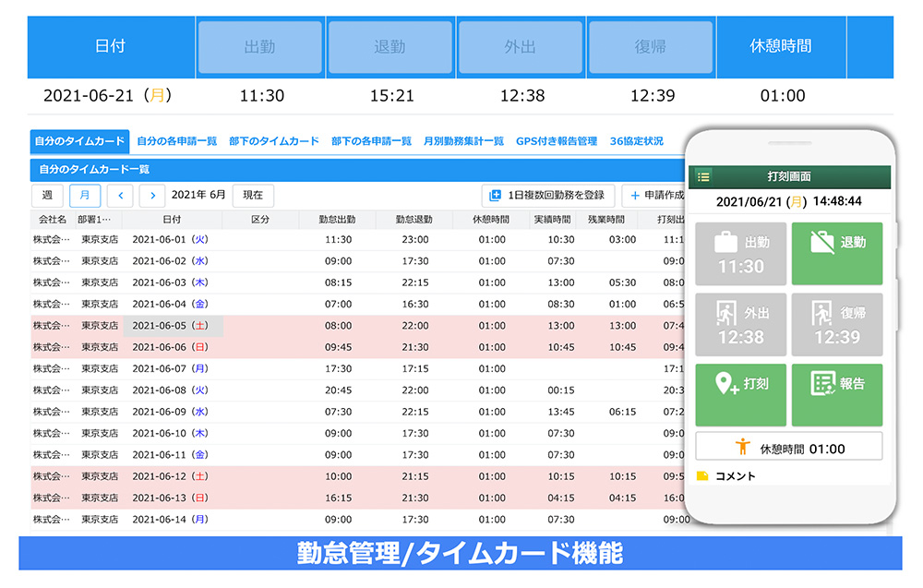Click 1日複数回勤務を登録 button
The image size is (923, 588).
[x=548, y=195]
